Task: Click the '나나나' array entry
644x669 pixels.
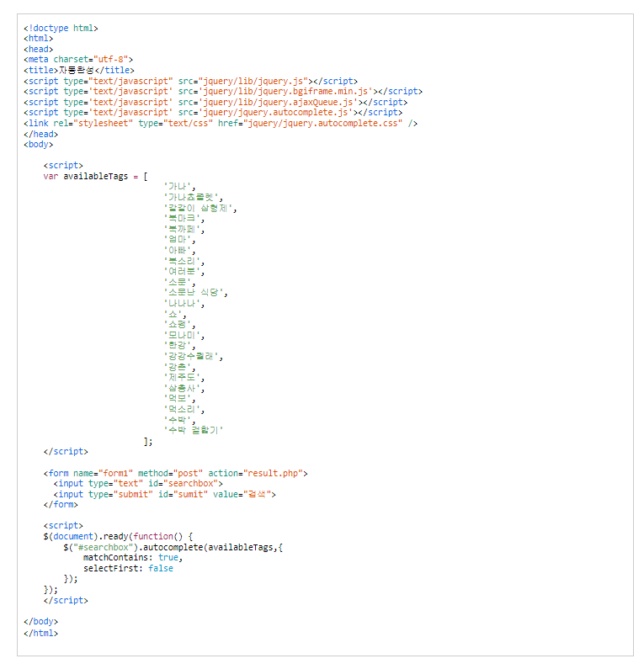Action: [184, 303]
